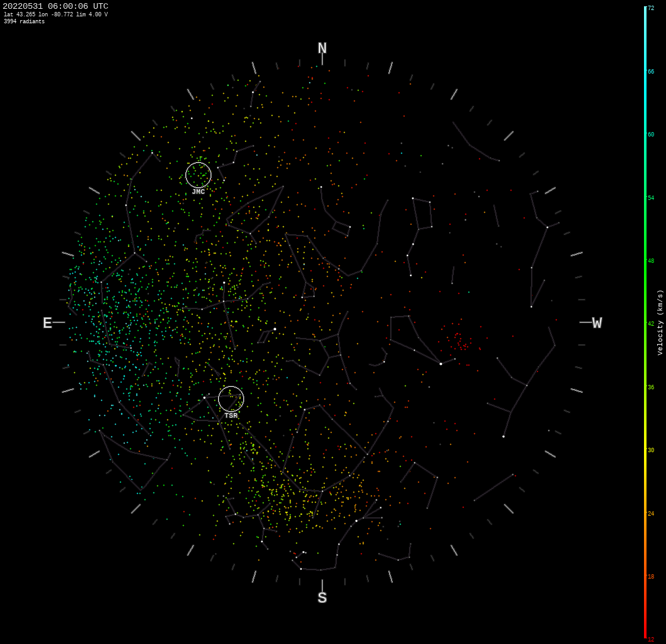Viewport: 666px width, 644px height.
Task: Click the TSR label text
Action: (231, 415)
